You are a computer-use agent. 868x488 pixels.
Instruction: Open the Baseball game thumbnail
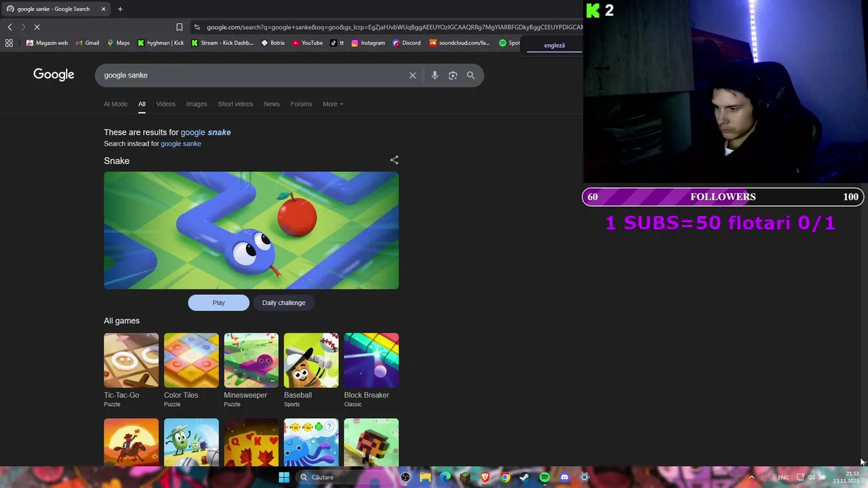click(x=311, y=360)
